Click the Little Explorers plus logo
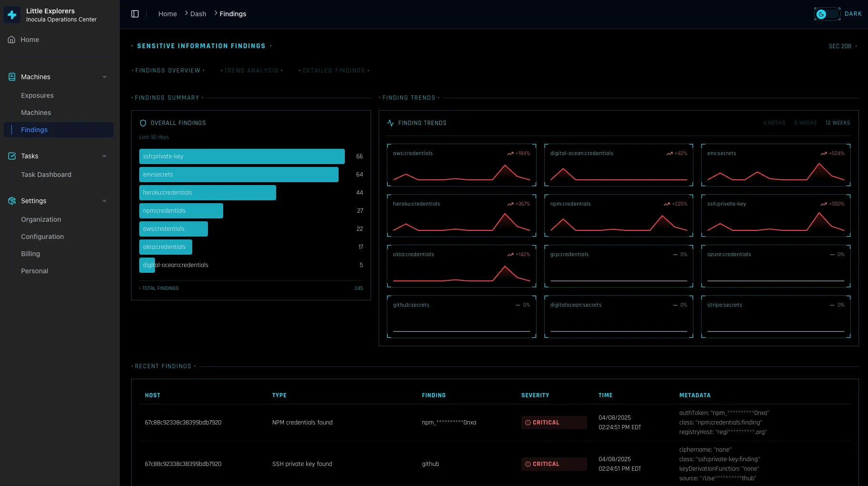Viewport: 868px width, 486px height. point(11,14)
